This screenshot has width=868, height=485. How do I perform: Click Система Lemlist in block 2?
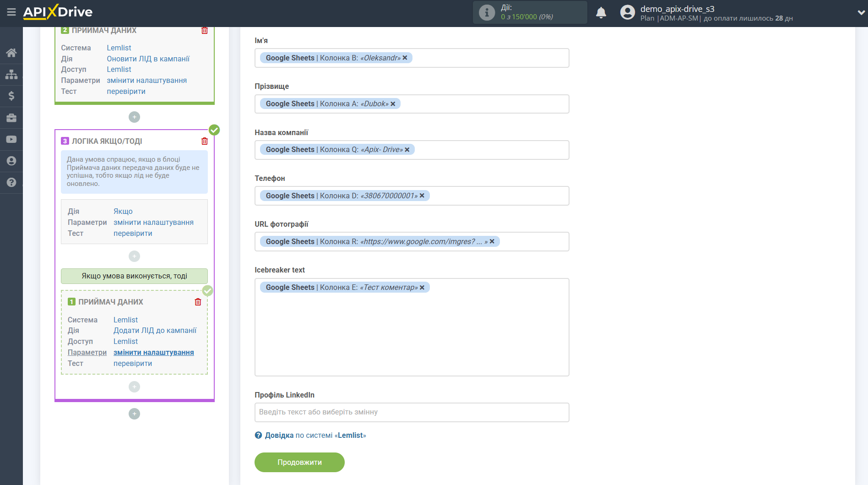click(x=119, y=48)
